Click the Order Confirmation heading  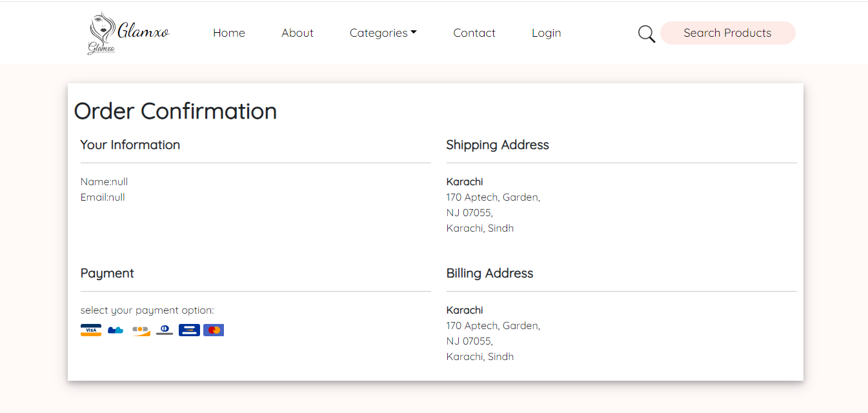176,111
